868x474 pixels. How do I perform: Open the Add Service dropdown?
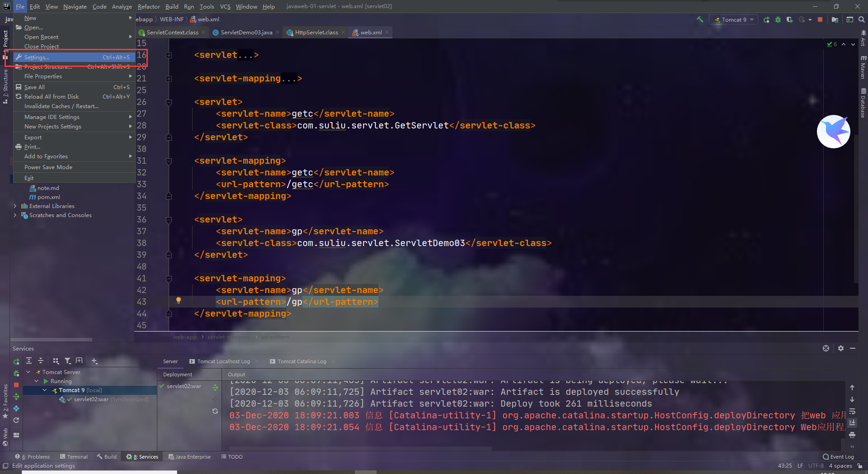click(x=94, y=360)
